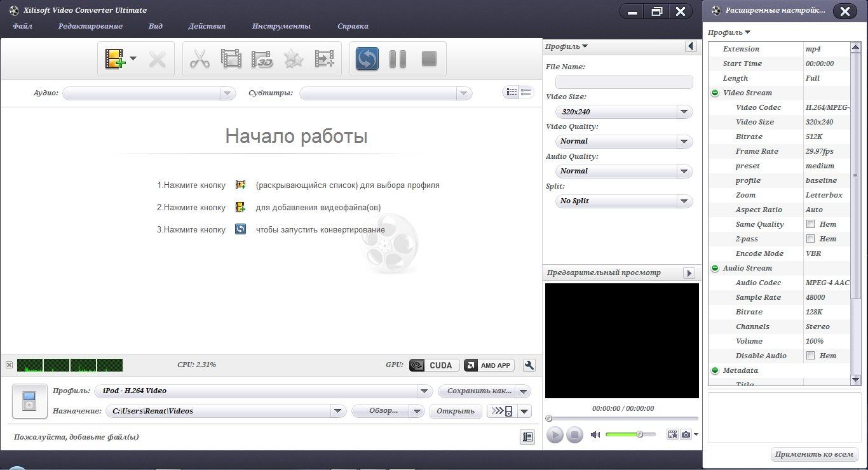868x470 pixels.
Task: Open the Профиль header above File Name
Action: point(566,46)
